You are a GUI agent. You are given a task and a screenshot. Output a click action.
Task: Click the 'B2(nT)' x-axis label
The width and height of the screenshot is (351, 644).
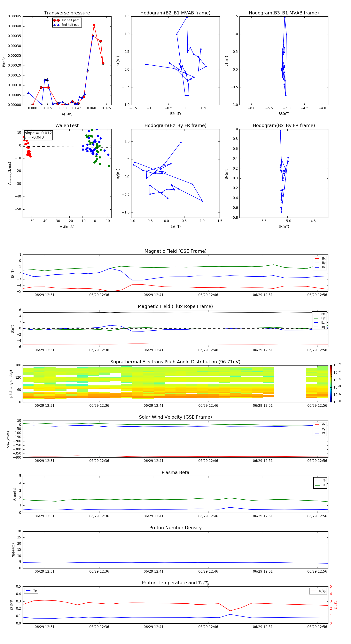(x=175, y=114)
